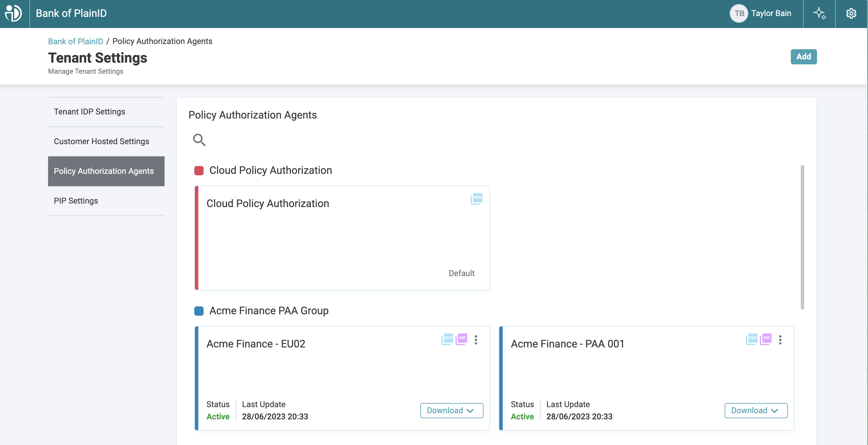Click the agents list vertical scrollbar
The width and height of the screenshot is (868, 445).
pos(802,237)
